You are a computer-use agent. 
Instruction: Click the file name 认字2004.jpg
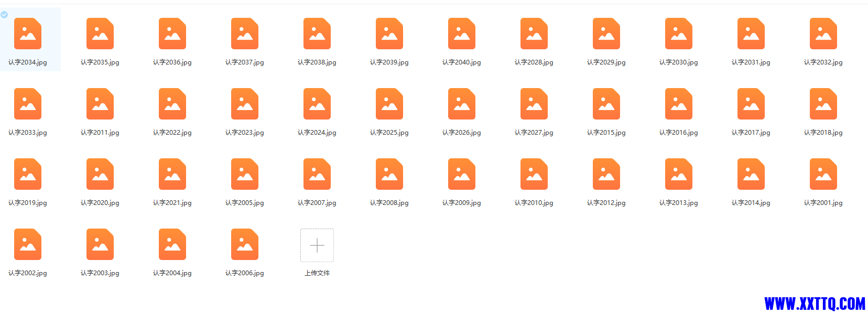pyautogui.click(x=172, y=273)
